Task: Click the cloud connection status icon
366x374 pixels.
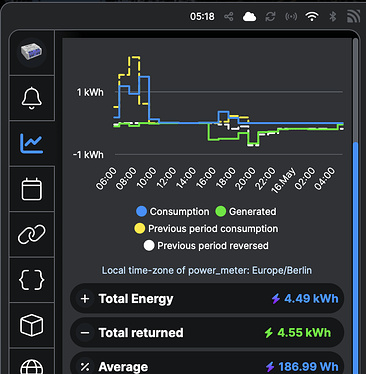Action: pos(249,17)
